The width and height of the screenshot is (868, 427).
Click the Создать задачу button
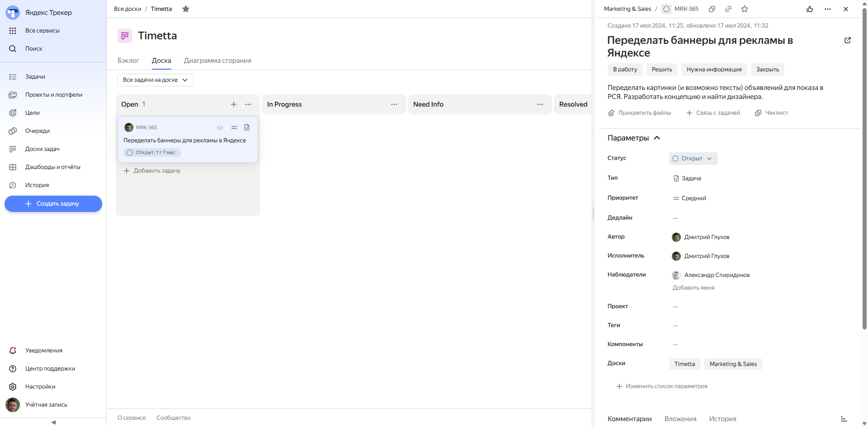click(53, 204)
